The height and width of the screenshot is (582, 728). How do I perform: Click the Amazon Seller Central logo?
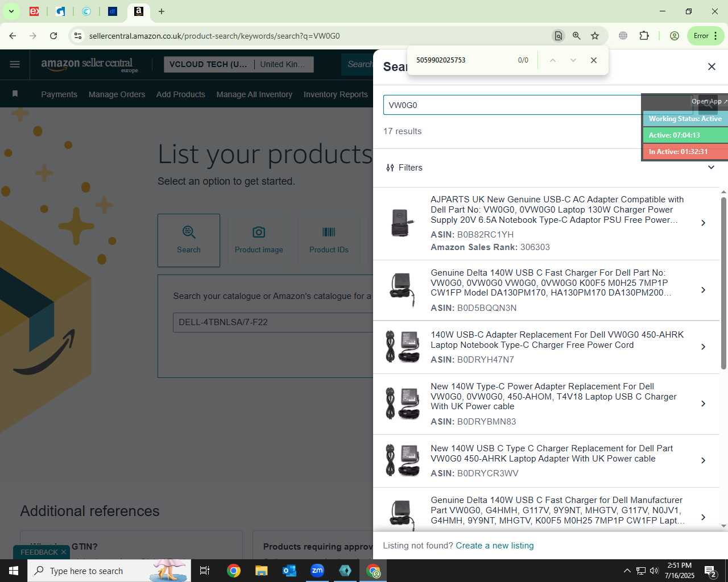[89, 64]
